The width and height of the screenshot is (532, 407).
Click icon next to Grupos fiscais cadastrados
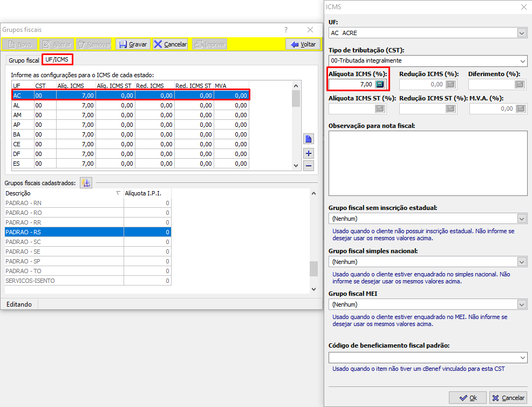[x=86, y=183]
